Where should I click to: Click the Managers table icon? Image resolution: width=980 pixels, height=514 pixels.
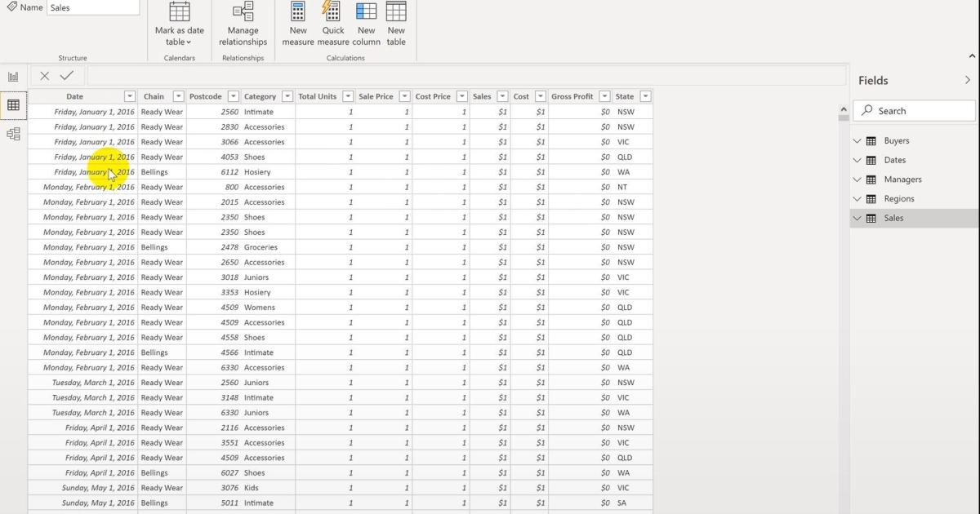click(871, 179)
